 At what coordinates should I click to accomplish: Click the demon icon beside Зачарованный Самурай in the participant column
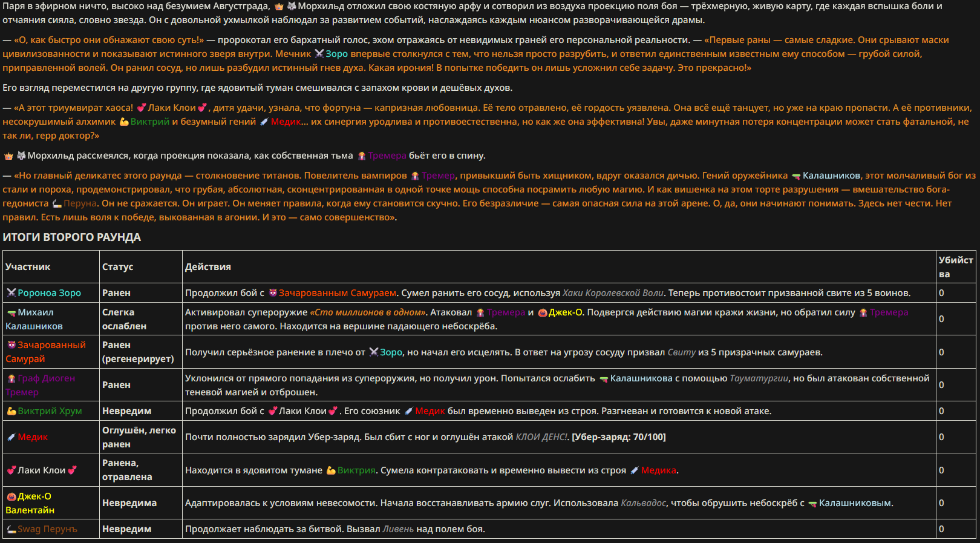[x=11, y=345]
